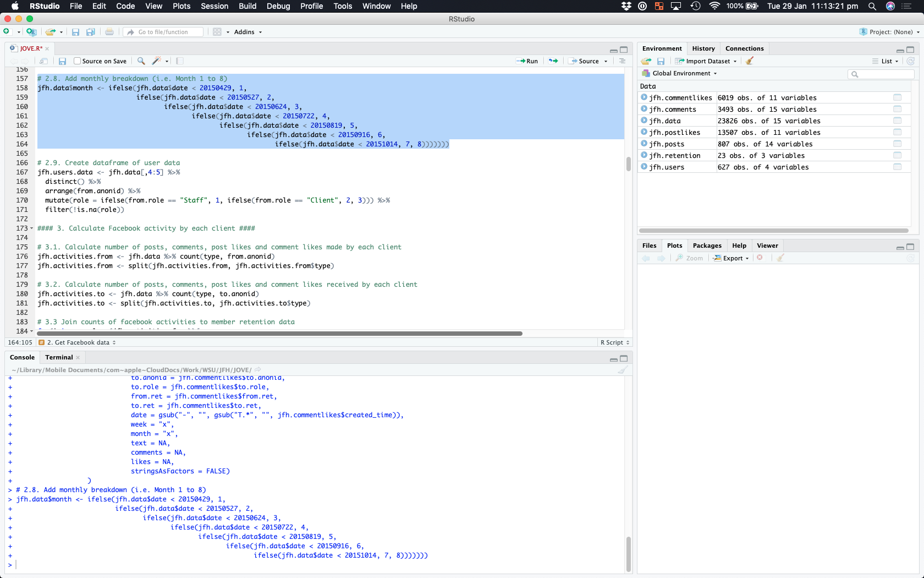Image resolution: width=924 pixels, height=578 pixels.
Task: Click the save document icon in editor toolbar
Action: point(62,61)
